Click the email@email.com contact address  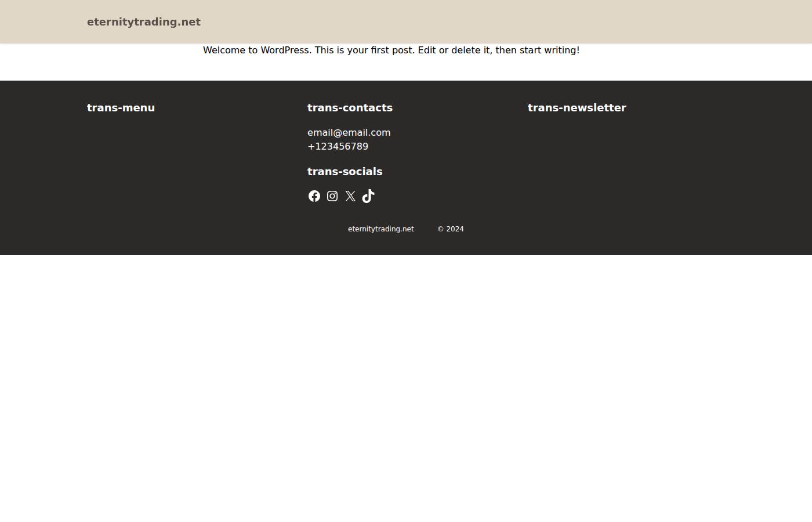tap(349, 132)
